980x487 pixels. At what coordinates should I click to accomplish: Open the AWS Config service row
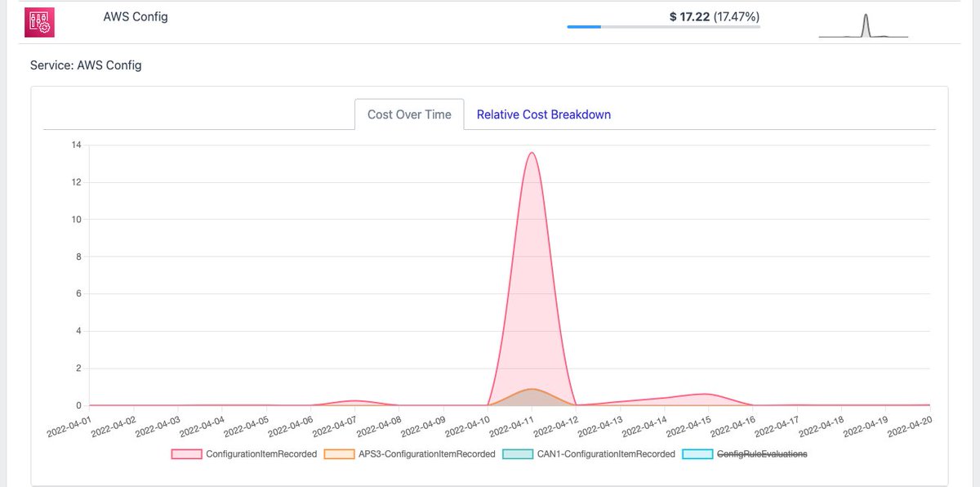tap(490, 22)
